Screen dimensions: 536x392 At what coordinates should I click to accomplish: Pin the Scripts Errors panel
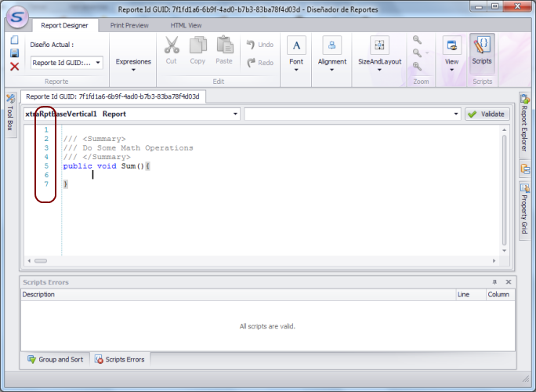click(494, 282)
